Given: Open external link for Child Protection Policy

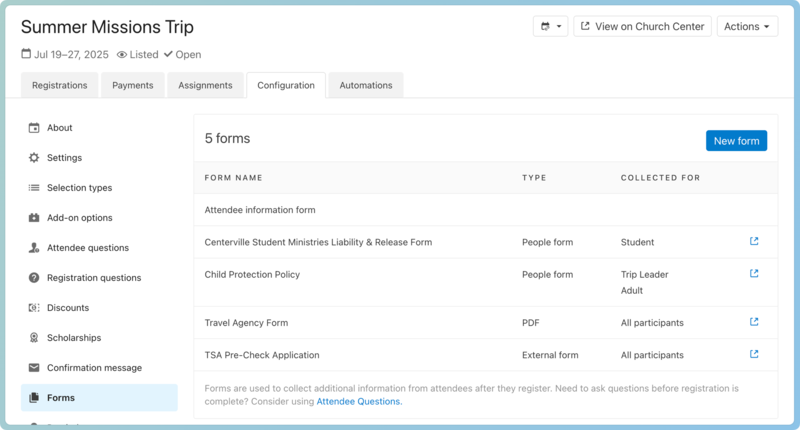Looking at the screenshot, I should pos(754,273).
